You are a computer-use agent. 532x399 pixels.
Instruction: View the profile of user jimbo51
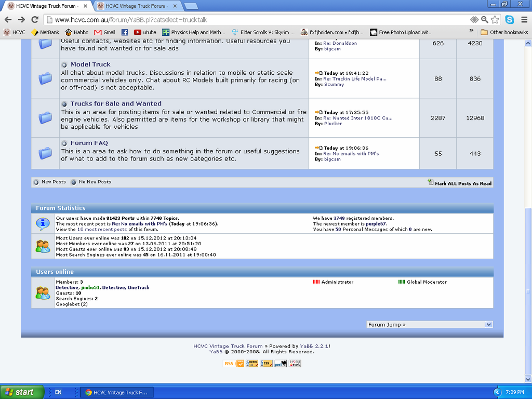click(x=90, y=287)
